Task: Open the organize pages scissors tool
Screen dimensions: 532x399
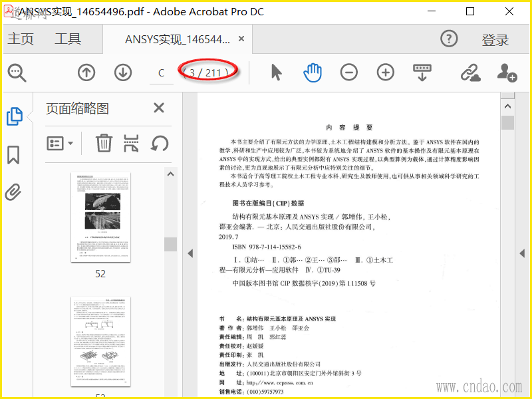Action: point(131,143)
